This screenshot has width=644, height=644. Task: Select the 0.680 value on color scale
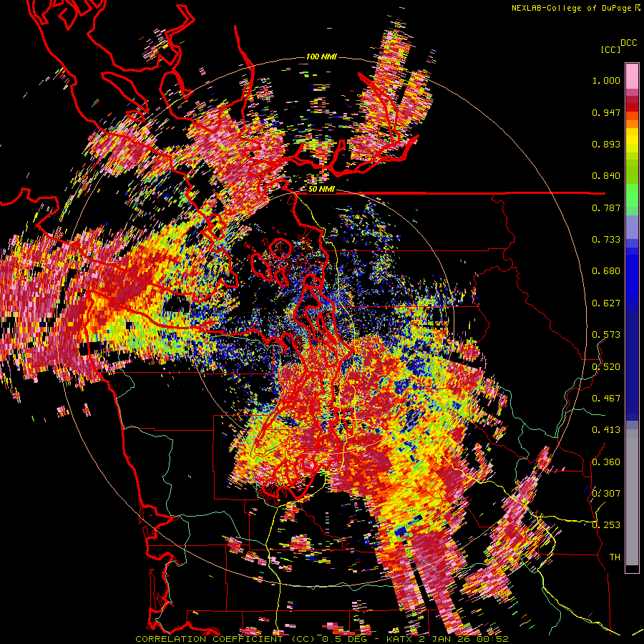(x=606, y=271)
